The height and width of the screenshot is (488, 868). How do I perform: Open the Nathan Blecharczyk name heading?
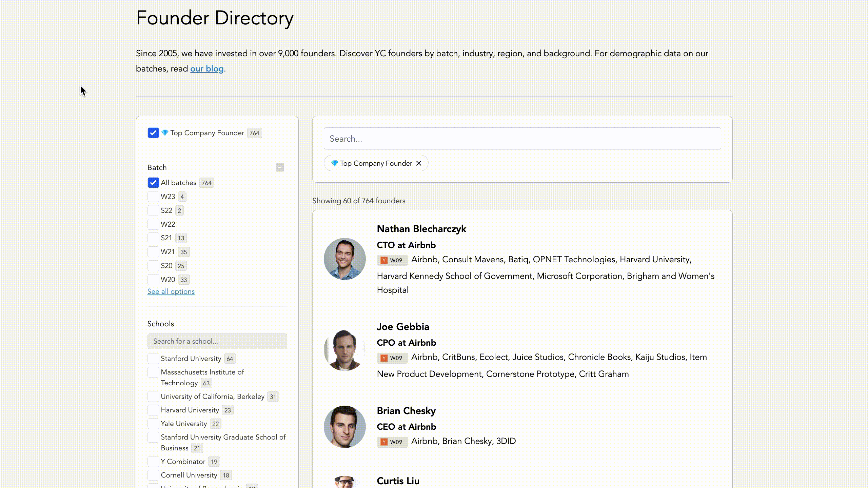[421, 229]
